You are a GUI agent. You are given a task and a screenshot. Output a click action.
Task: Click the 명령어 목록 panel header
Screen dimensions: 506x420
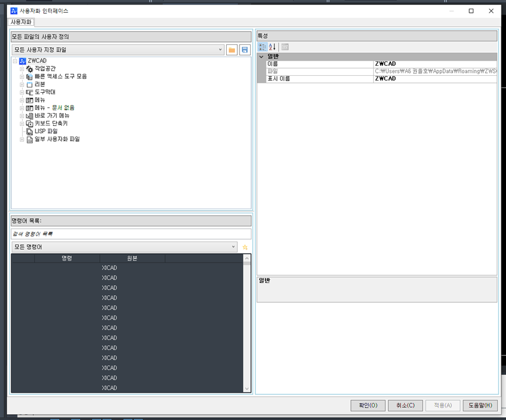131,221
